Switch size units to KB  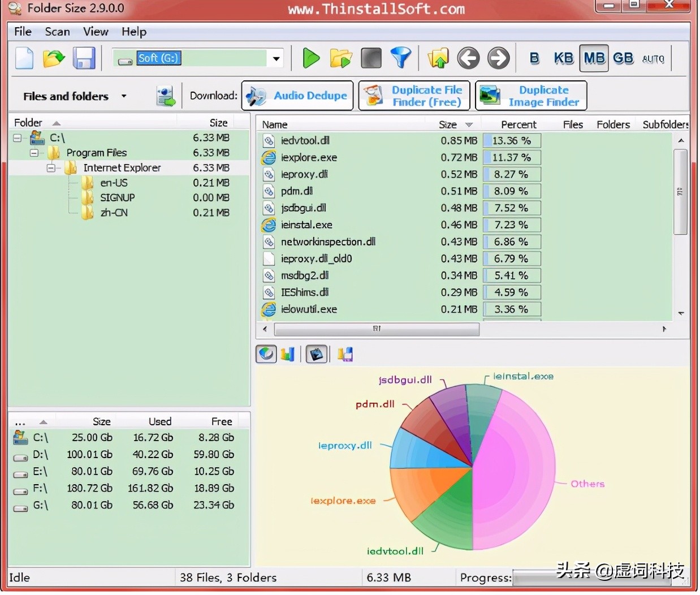(x=563, y=58)
